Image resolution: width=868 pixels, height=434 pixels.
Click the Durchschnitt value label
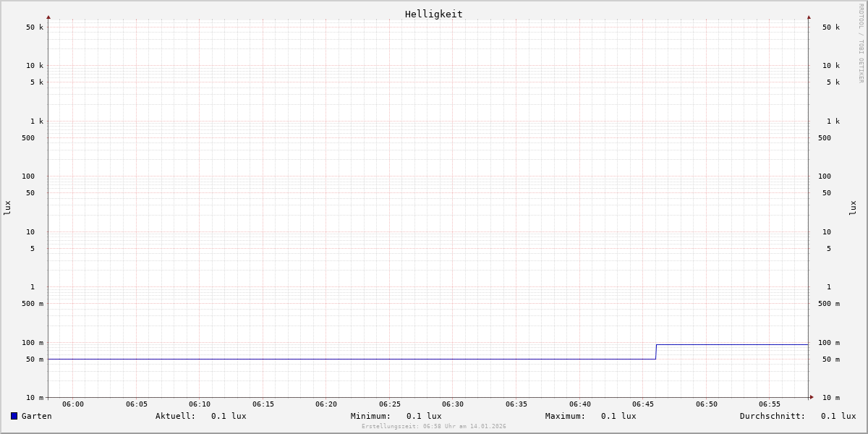797,416
